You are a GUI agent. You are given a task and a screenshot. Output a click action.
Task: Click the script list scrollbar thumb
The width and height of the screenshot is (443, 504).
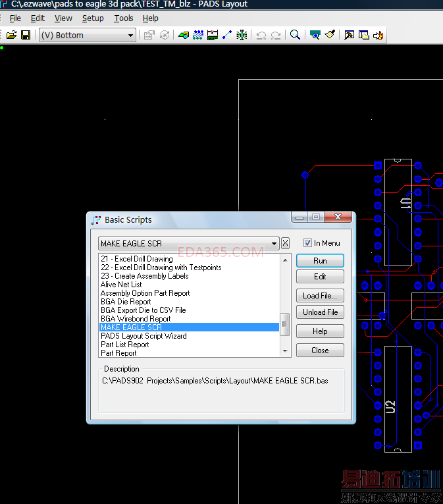click(x=285, y=324)
